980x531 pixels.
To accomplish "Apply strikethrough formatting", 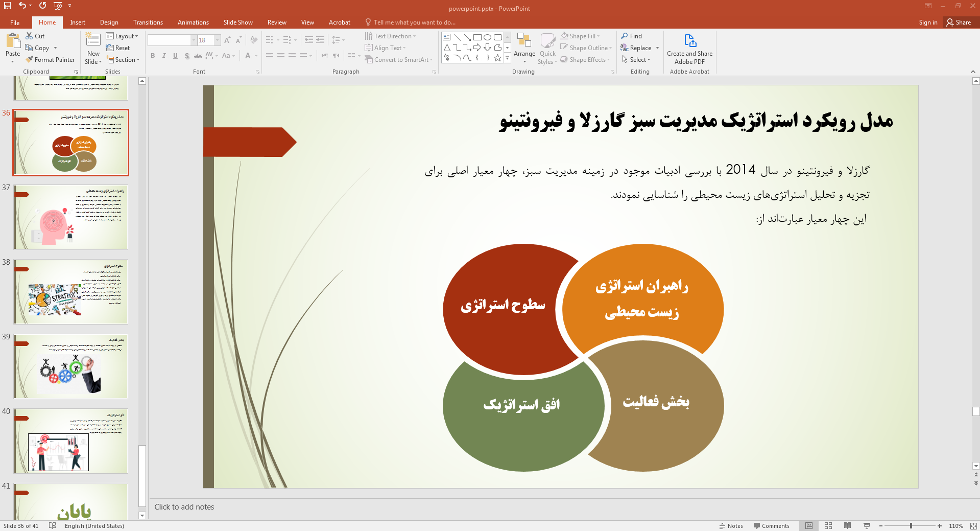I will (198, 56).
